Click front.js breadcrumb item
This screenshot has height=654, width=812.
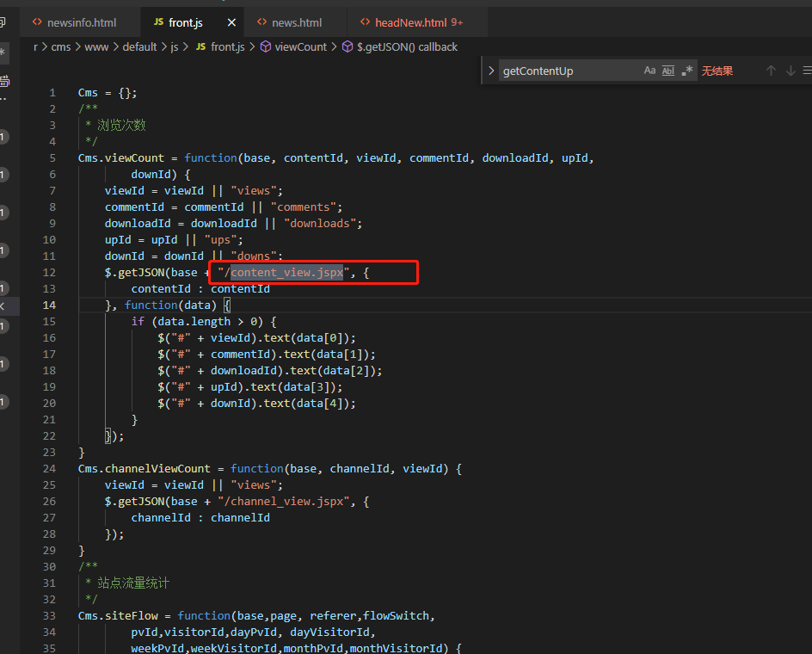pos(227,46)
